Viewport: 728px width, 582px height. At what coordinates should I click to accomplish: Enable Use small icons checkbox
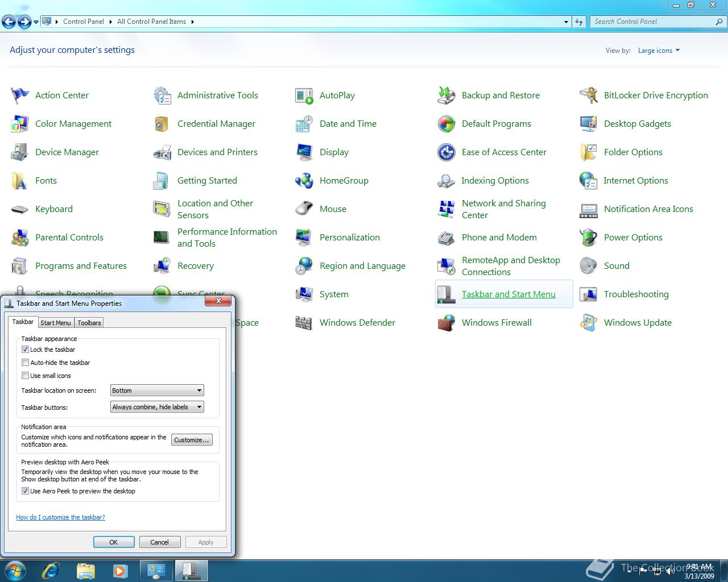(x=25, y=376)
